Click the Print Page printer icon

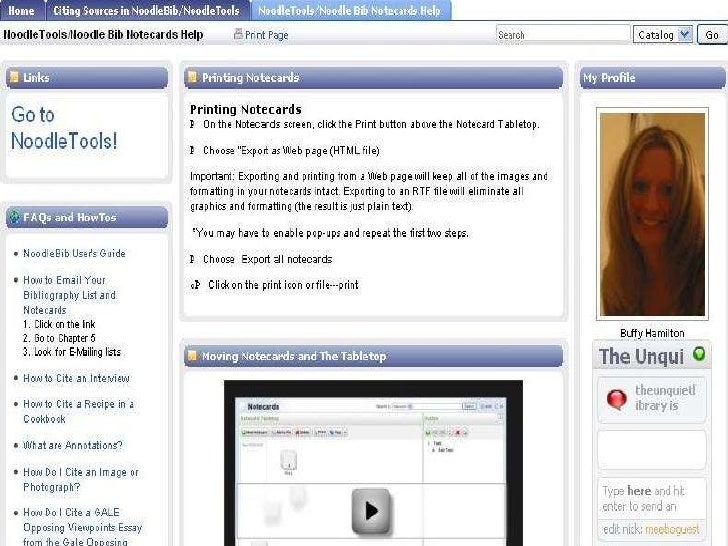click(x=238, y=34)
